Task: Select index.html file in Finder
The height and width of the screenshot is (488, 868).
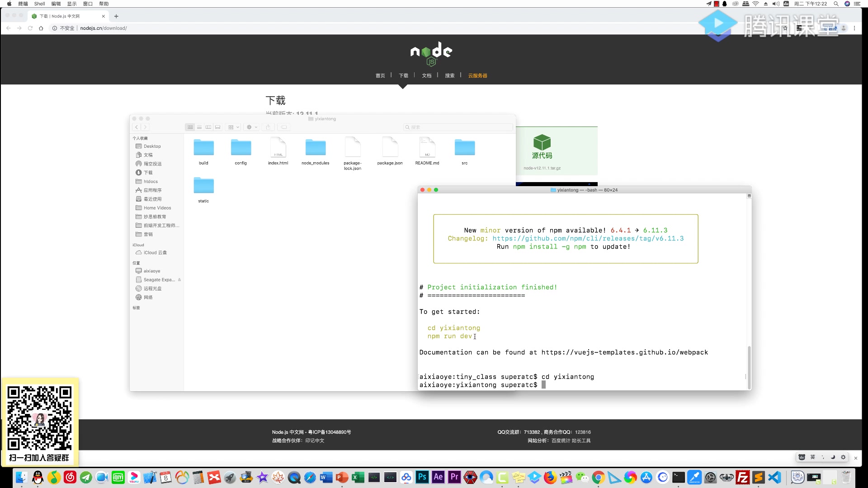Action: point(278,148)
